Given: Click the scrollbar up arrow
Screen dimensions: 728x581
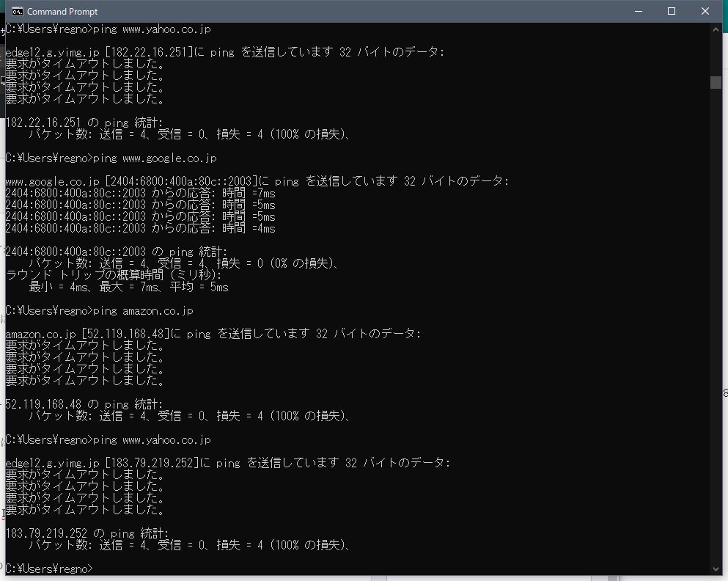Looking at the screenshot, I should pos(716,29).
